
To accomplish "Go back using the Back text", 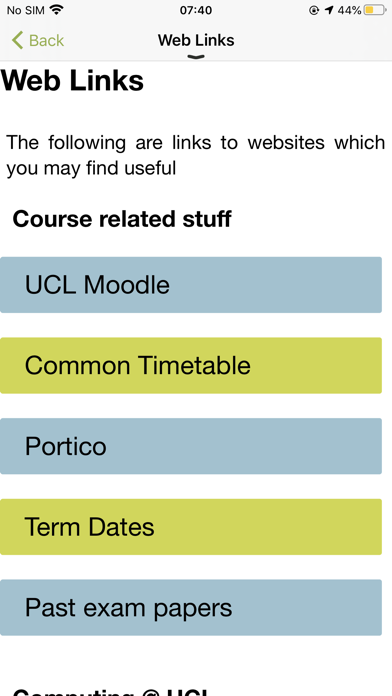I will [46, 40].
